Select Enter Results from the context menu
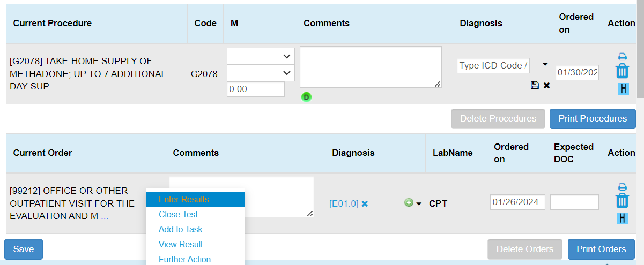 pyautogui.click(x=184, y=199)
